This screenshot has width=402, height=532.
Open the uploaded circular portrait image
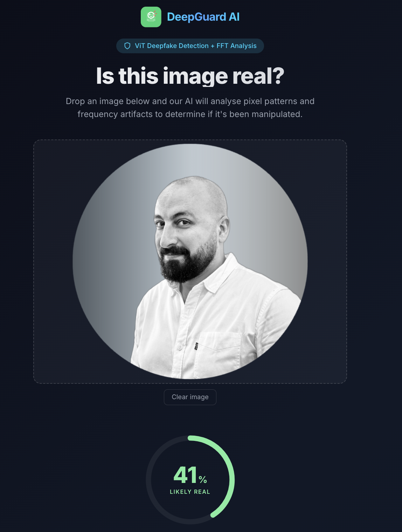pos(190,261)
